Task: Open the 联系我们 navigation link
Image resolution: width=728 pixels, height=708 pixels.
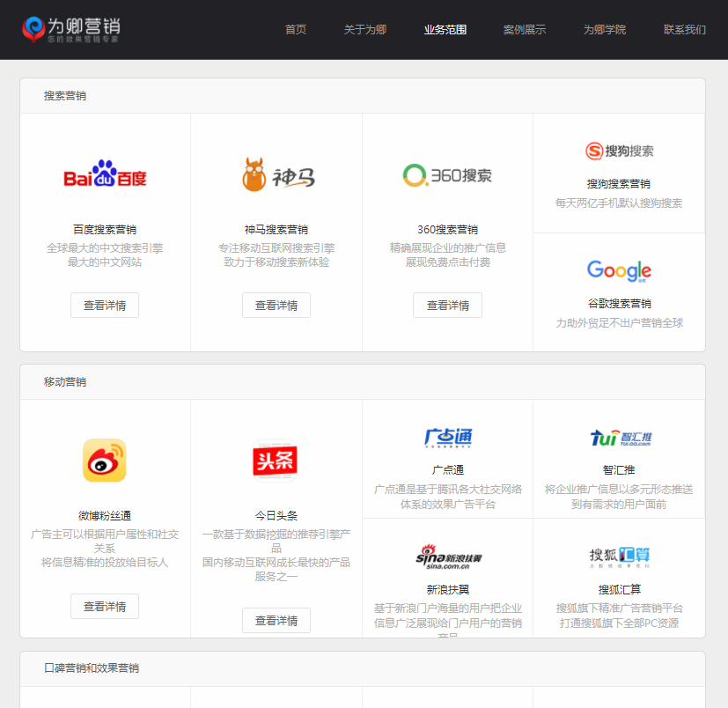Action: click(683, 29)
